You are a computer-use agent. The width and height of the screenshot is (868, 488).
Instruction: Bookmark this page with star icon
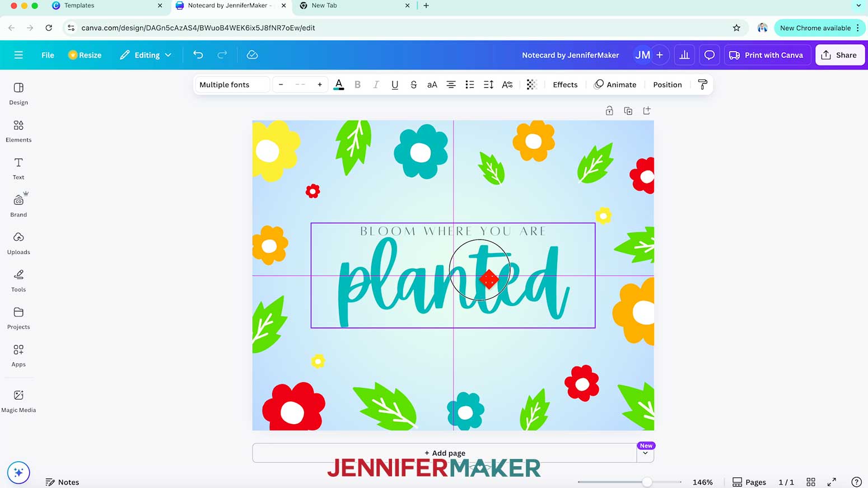736,27
